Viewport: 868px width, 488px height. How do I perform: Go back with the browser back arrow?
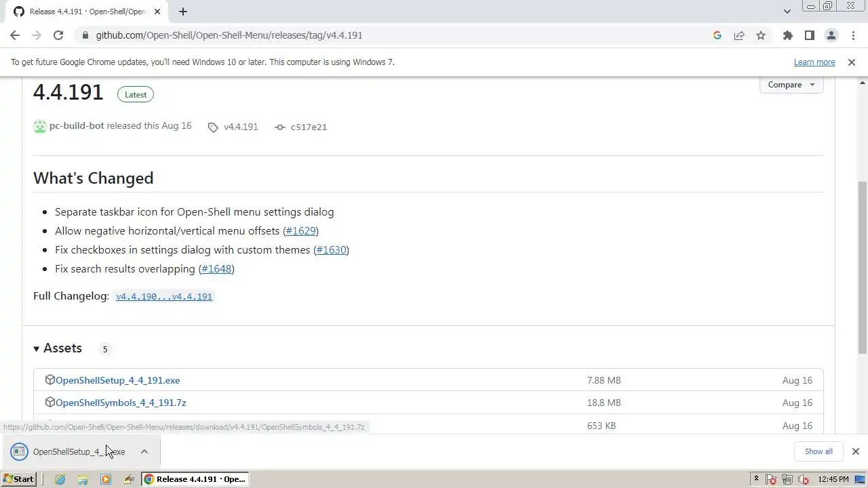pyautogui.click(x=15, y=35)
